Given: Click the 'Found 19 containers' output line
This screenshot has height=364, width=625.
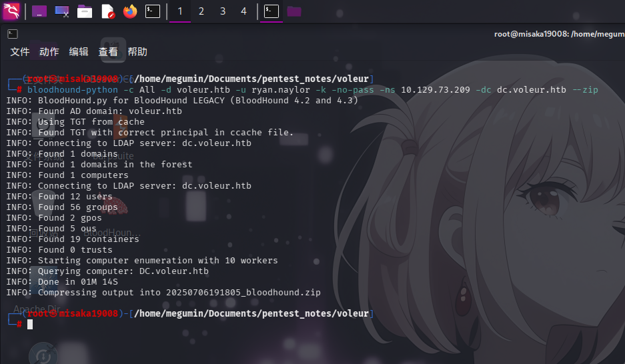Looking at the screenshot, I should point(73,239).
